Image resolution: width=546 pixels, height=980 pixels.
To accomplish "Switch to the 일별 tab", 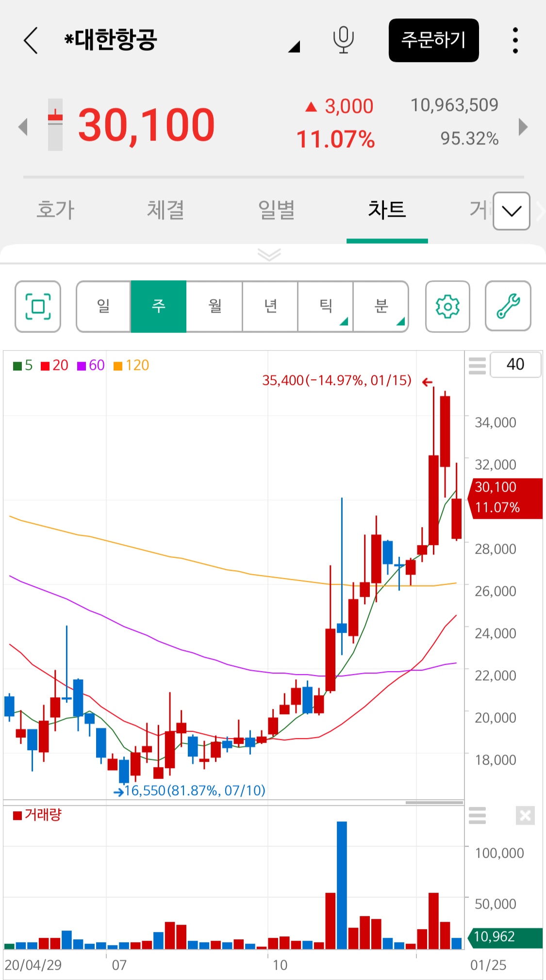I will (276, 210).
